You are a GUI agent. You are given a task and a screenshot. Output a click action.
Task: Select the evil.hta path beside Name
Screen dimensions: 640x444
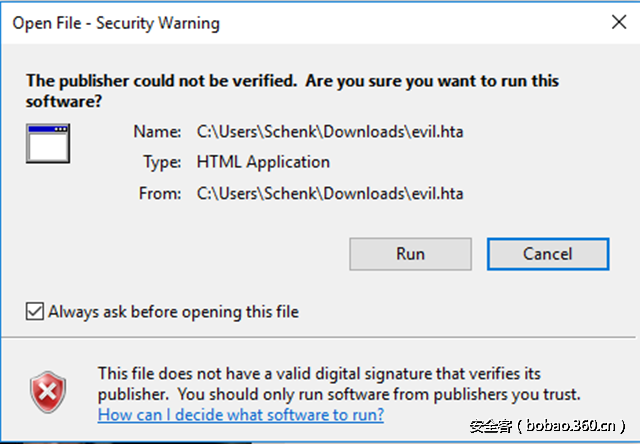(331, 131)
